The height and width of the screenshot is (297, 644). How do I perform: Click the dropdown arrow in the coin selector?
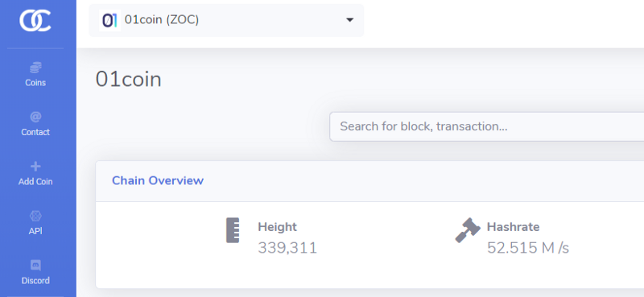tap(349, 19)
